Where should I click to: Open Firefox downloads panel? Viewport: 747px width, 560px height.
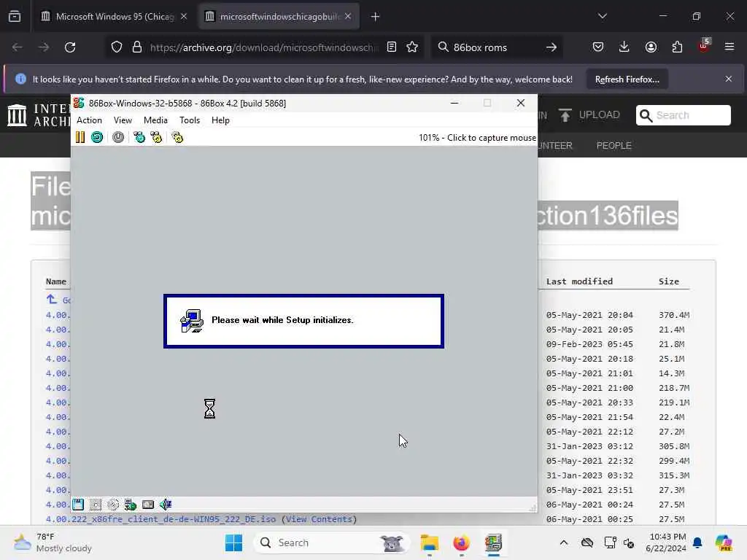[624, 47]
